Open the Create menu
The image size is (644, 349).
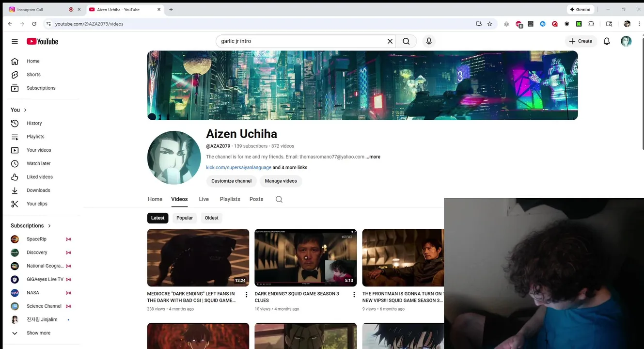(x=581, y=41)
